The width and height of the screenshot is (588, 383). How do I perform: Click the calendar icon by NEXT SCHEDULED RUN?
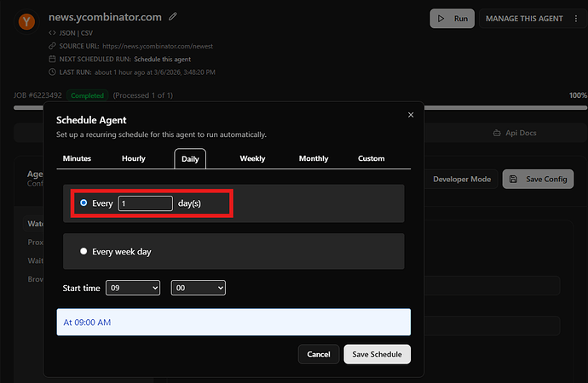point(53,60)
